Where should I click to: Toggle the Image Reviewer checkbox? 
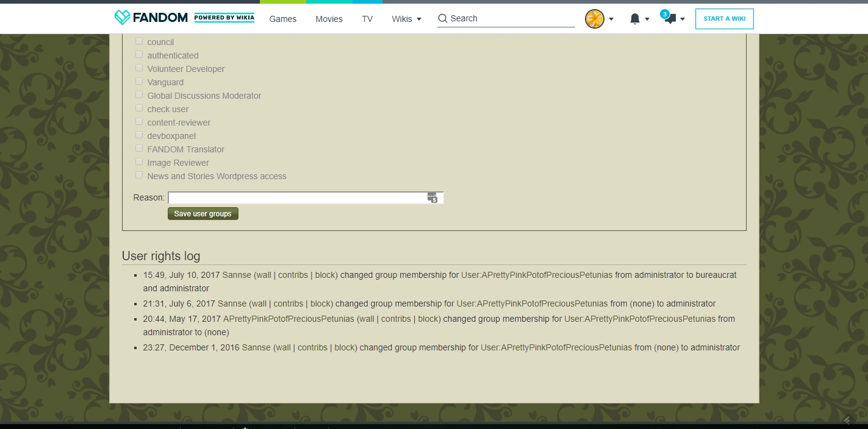139,162
